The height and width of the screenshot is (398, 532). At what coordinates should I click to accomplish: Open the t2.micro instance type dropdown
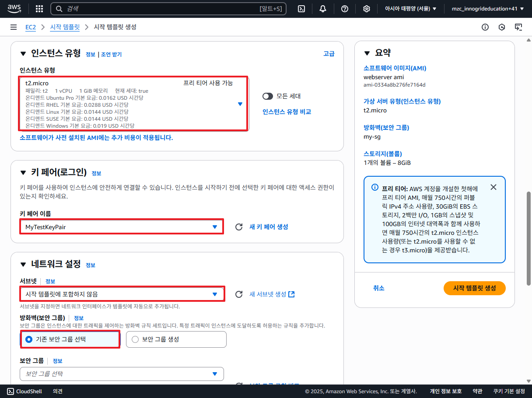[x=133, y=103]
